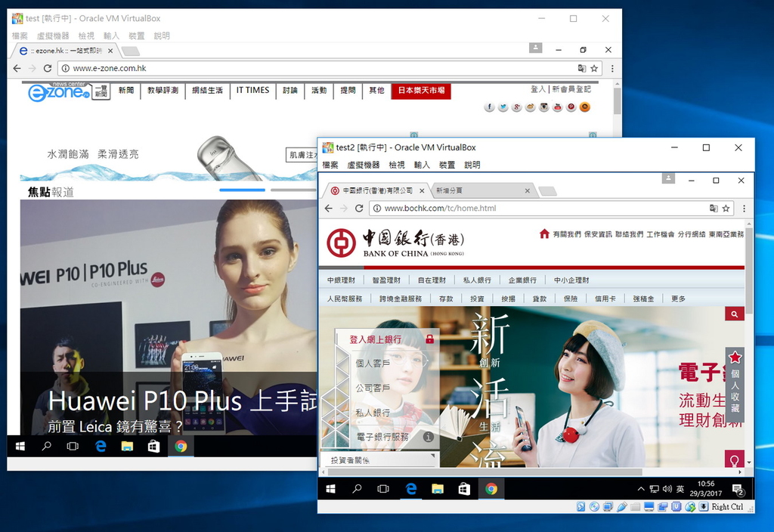Screen dimensions: 774x532
Task: Click the Start button in test2 VM
Action: pyautogui.click(x=331, y=489)
